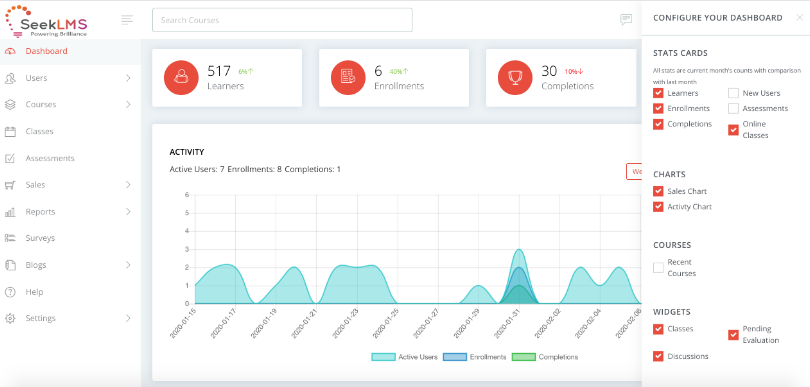The height and width of the screenshot is (387, 810).
Task: Click the Reports bar chart icon
Action: click(x=10, y=212)
